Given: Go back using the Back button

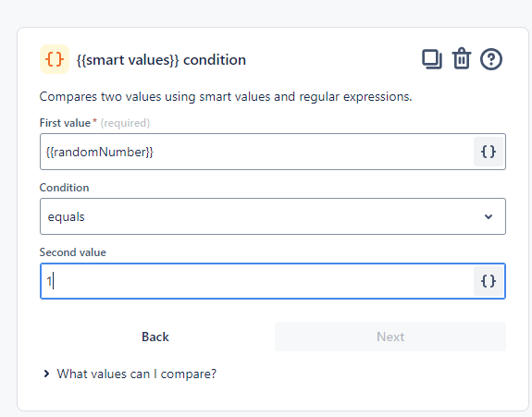Looking at the screenshot, I should 155,337.
